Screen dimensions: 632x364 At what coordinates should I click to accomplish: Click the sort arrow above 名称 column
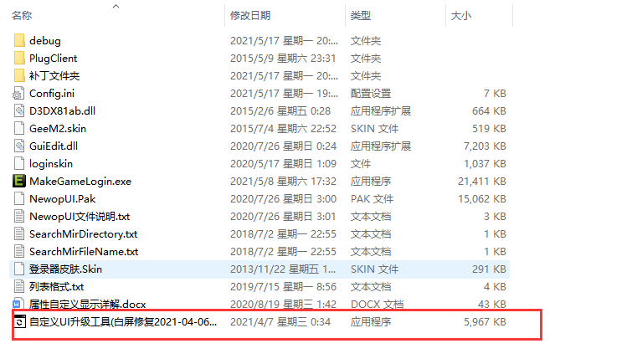(x=116, y=6)
